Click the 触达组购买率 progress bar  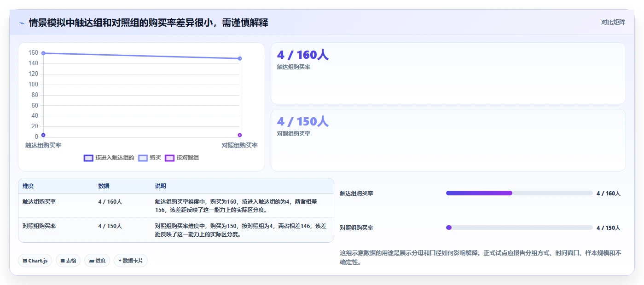(519, 193)
